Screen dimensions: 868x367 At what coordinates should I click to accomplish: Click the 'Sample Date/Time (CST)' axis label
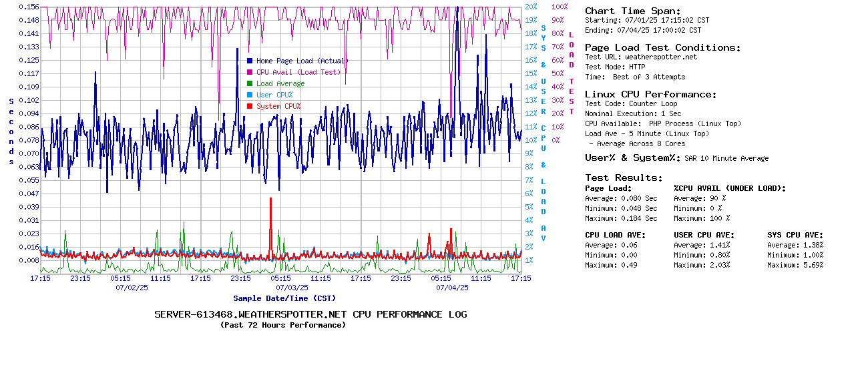click(284, 298)
